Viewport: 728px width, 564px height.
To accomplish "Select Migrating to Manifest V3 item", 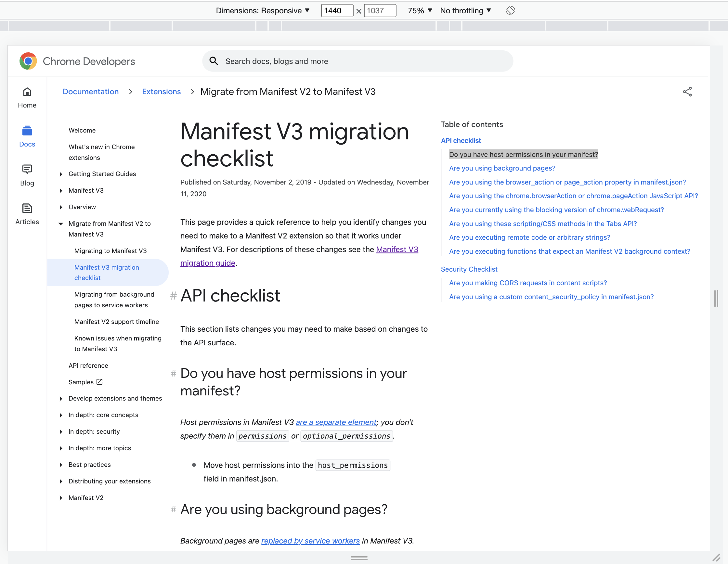I will pyautogui.click(x=110, y=251).
